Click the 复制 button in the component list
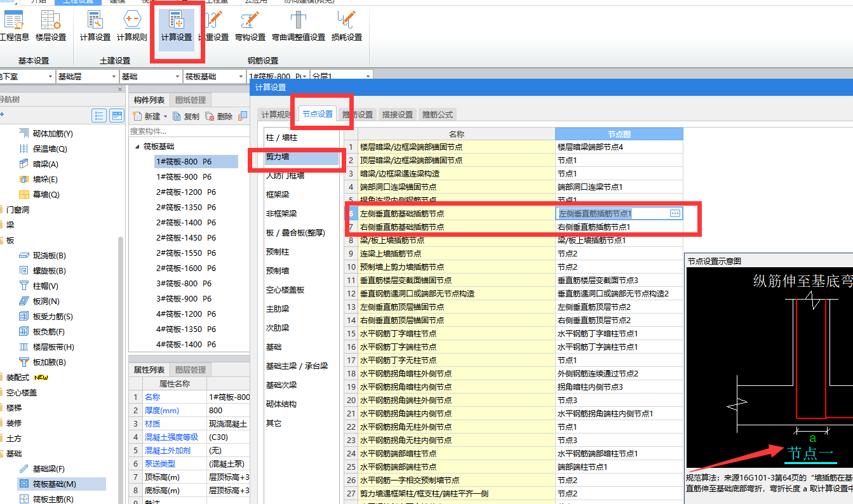Viewport: 853px width, 504px height. pyautogui.click(x=186, y=116)
